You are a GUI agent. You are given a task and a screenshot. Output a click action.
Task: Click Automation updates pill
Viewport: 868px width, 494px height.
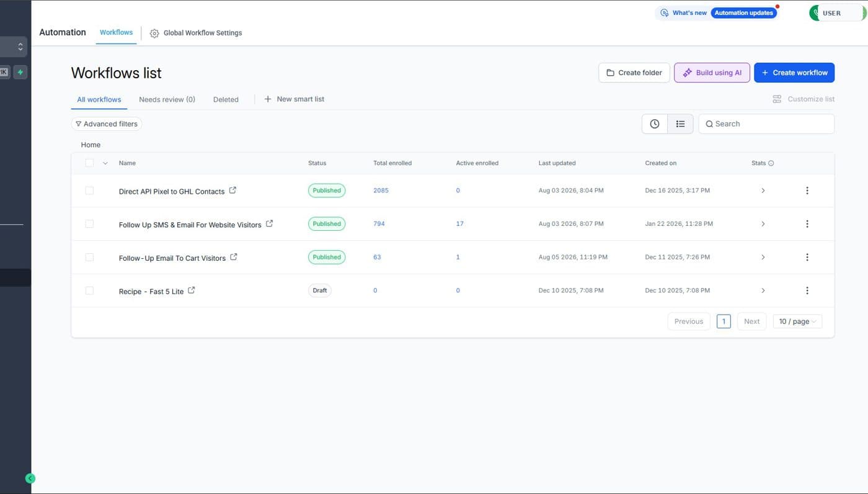pyautogui.click(x=743, y=13)
